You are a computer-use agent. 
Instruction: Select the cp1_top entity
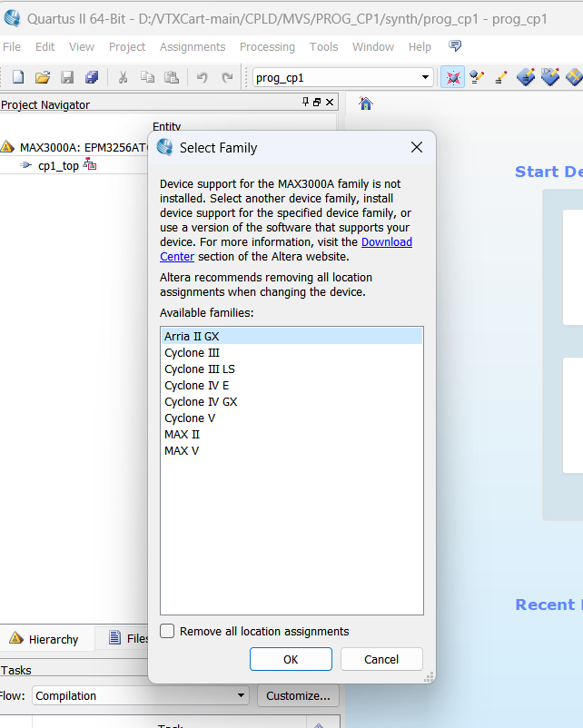58,166
